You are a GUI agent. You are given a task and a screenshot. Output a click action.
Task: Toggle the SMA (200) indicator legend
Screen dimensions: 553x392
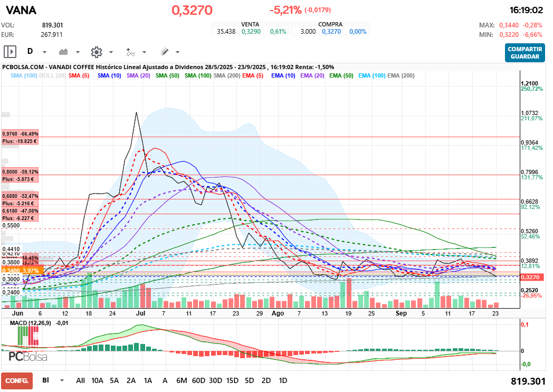pyautogui.click(x=226, y=76)
